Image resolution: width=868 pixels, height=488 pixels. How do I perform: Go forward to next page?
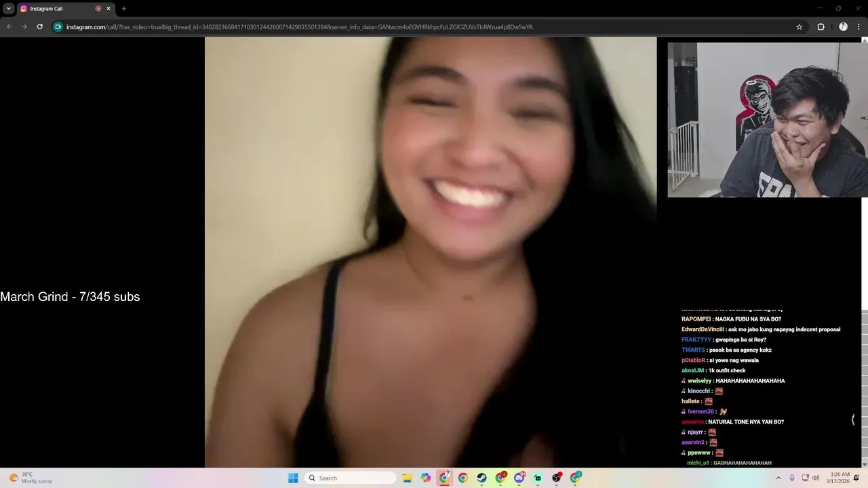click(x=24, y=27)
